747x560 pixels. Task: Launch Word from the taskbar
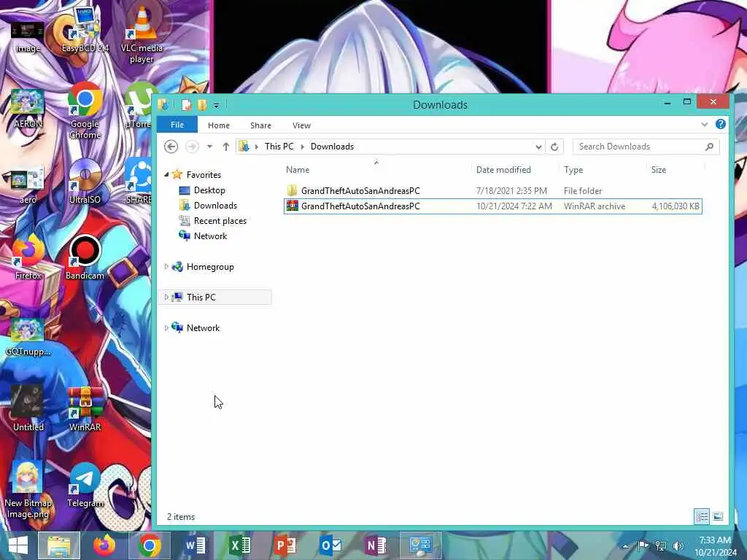coord(195,545)
